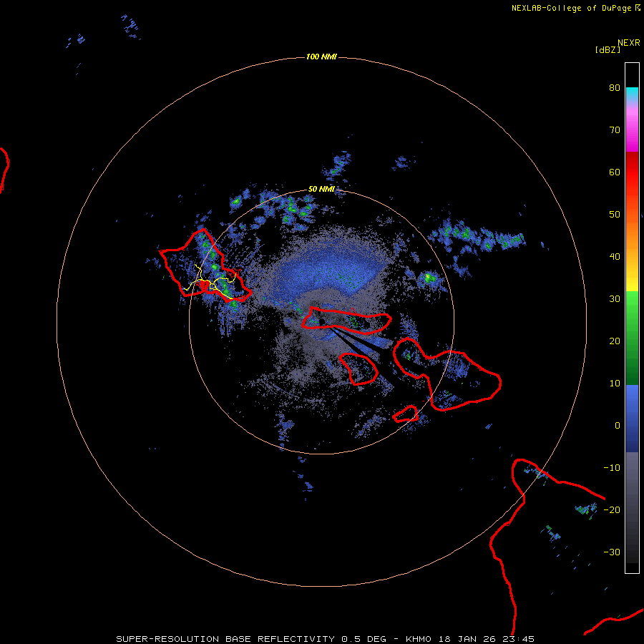644x644 pixels.
Task: Click the 18 JAN 26 date text
Action: point(467,639)
